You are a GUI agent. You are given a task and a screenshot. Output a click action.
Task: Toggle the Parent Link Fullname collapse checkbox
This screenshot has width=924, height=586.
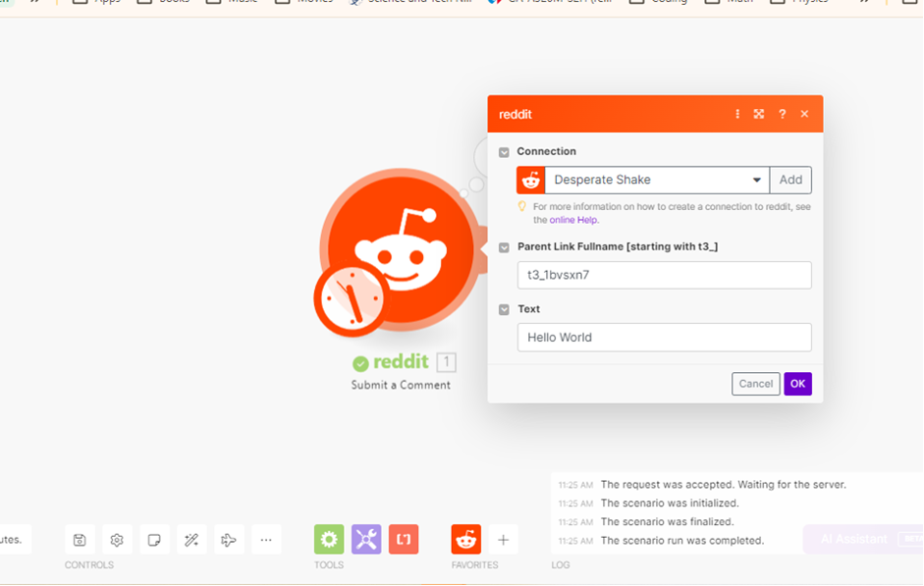click(x=504, y=247)
